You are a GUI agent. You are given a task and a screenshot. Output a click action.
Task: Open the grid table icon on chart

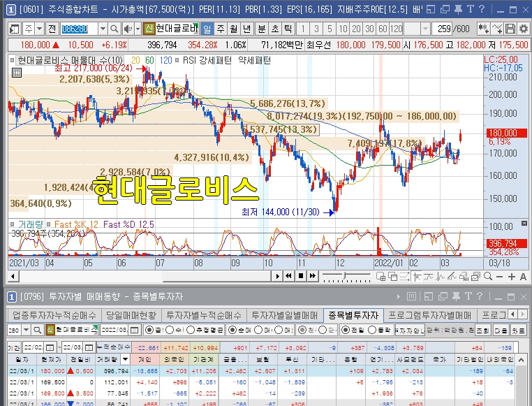(16, 72)
